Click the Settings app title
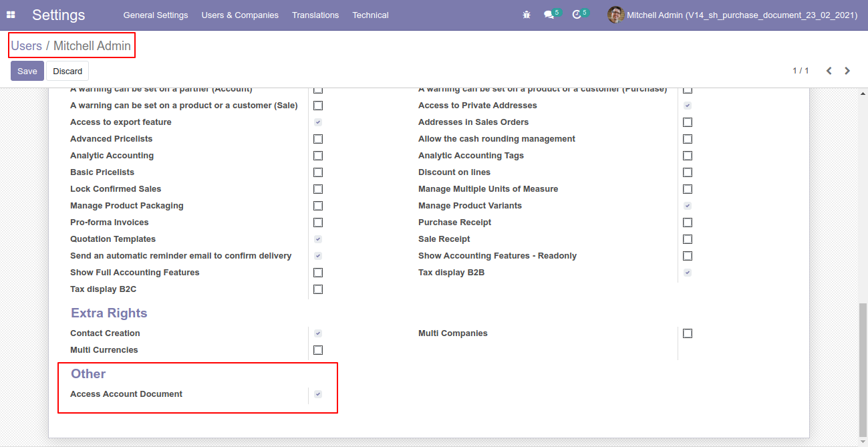This screenshot has width=868, height=447. [59, 15]
